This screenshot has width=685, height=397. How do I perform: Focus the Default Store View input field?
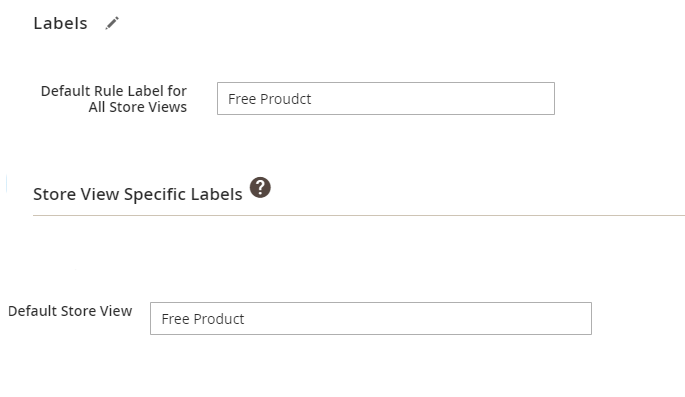pos(371,318)
